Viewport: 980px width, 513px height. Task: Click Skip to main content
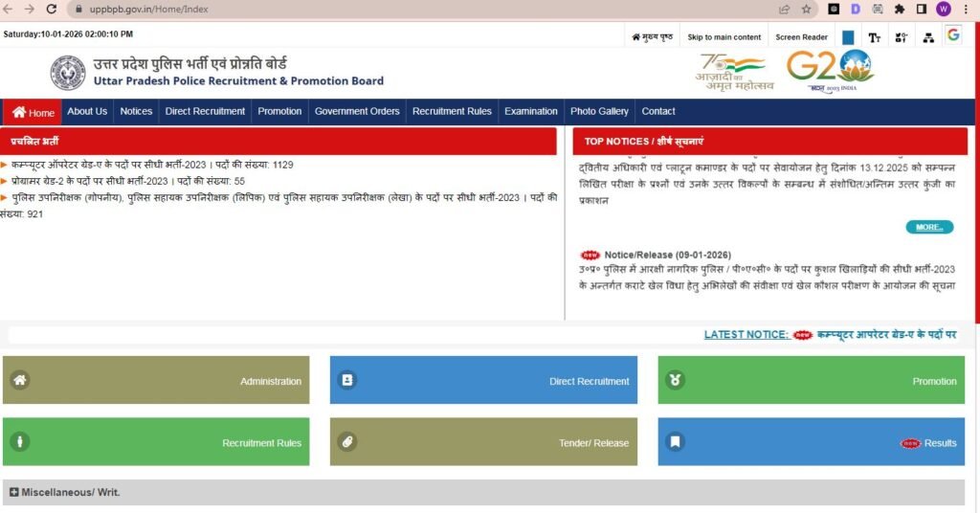[724, 37]
